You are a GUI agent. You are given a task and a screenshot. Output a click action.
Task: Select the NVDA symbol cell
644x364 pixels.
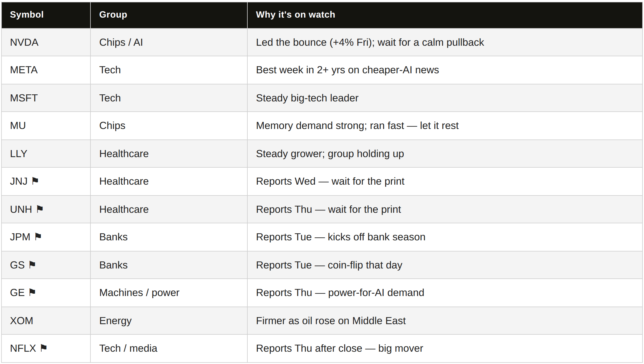tap(46, 42)
